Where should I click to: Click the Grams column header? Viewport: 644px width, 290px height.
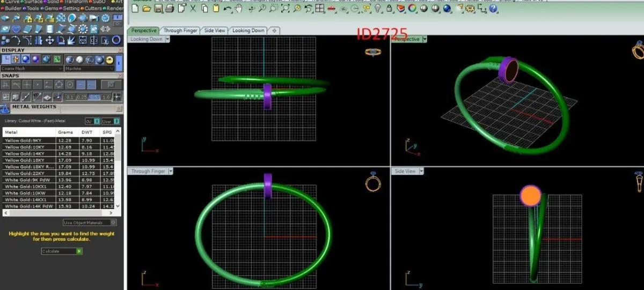click(x=68, y=132)
